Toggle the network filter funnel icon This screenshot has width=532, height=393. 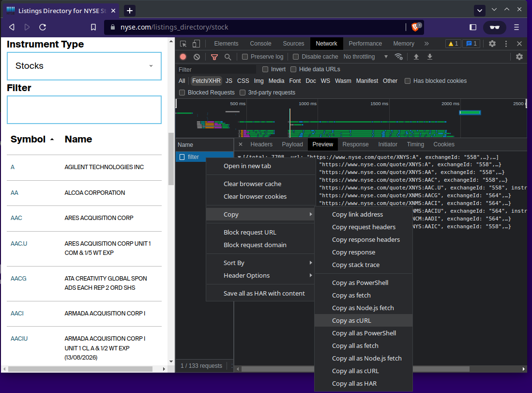(x=214, y=57)
